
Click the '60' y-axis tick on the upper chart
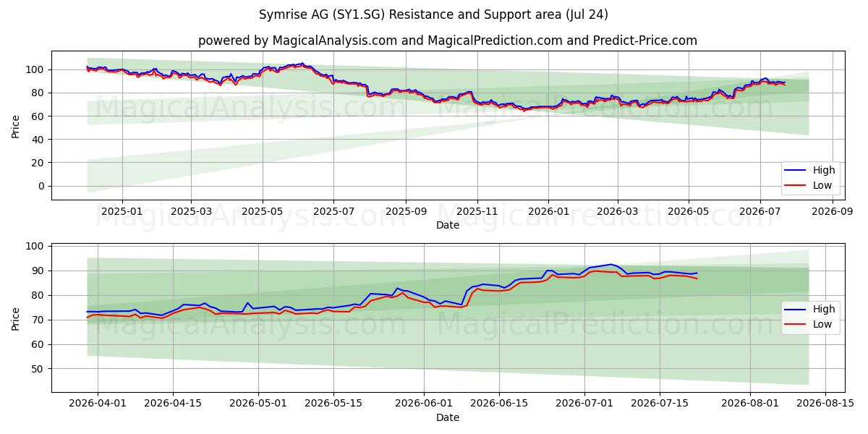(x=39, y=116)
